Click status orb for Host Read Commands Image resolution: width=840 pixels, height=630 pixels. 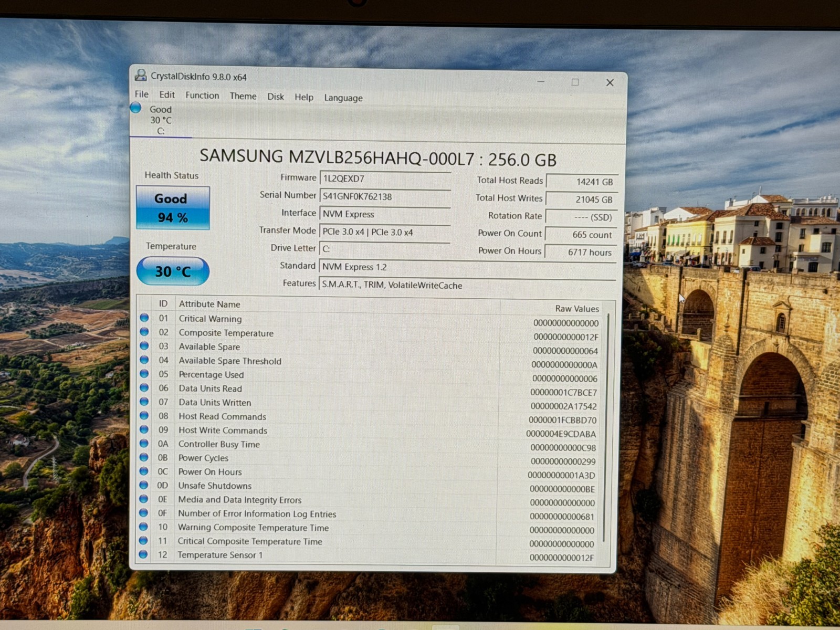tap(144, 415)
